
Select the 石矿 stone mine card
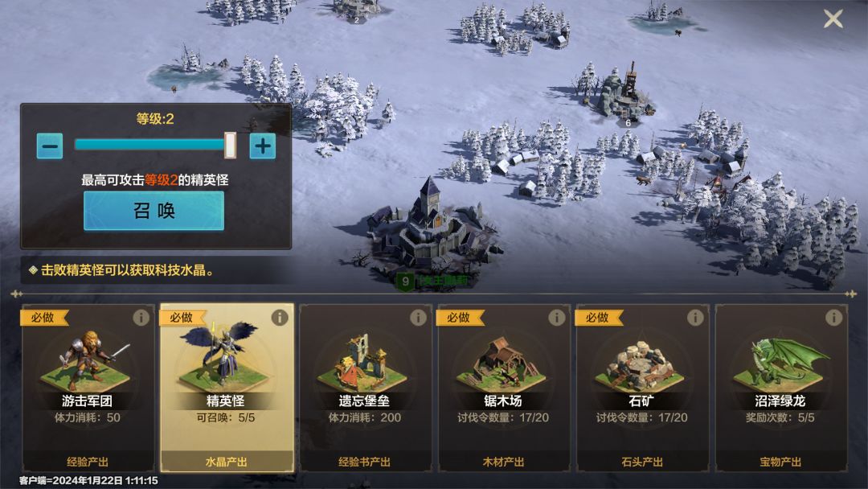pyautogui.click(x=642, y=388)
